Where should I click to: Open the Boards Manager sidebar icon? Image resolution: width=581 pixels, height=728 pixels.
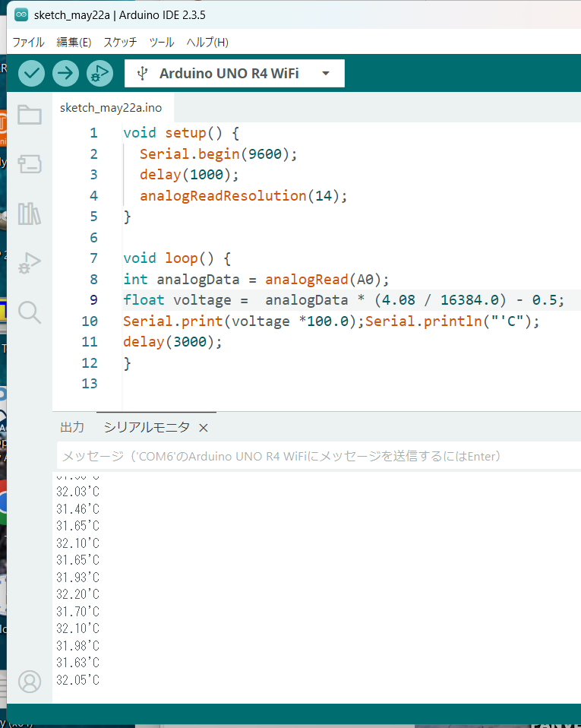pos(30,164)
